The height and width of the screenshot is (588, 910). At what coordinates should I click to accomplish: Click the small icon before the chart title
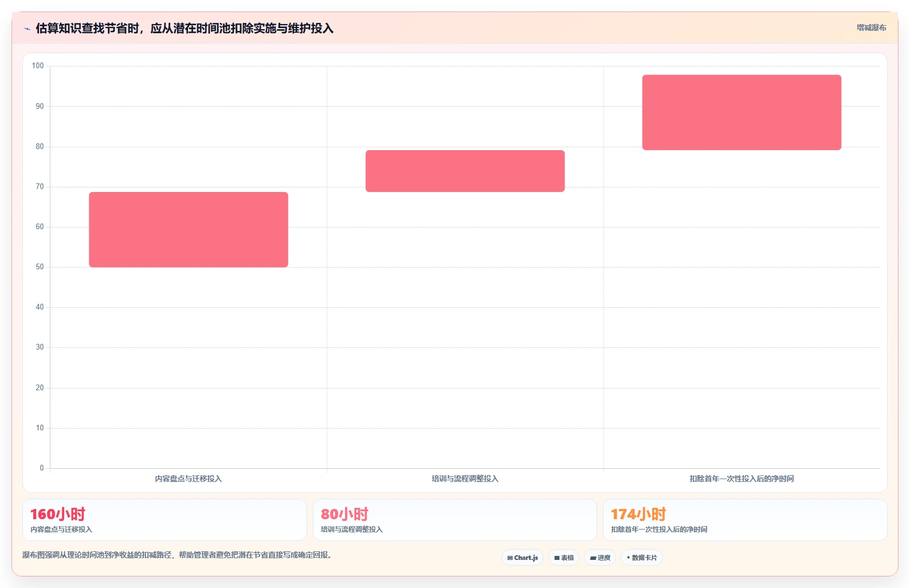(x=27, y=29)
